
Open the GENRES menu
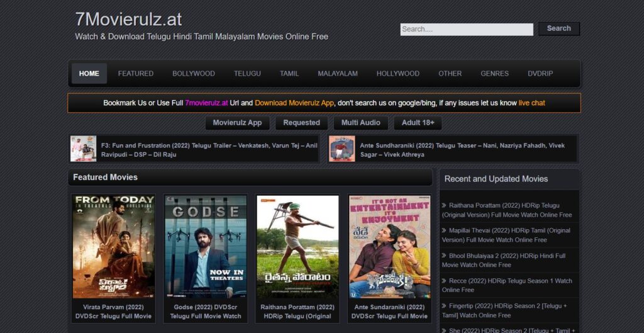[x=494, y=74]
